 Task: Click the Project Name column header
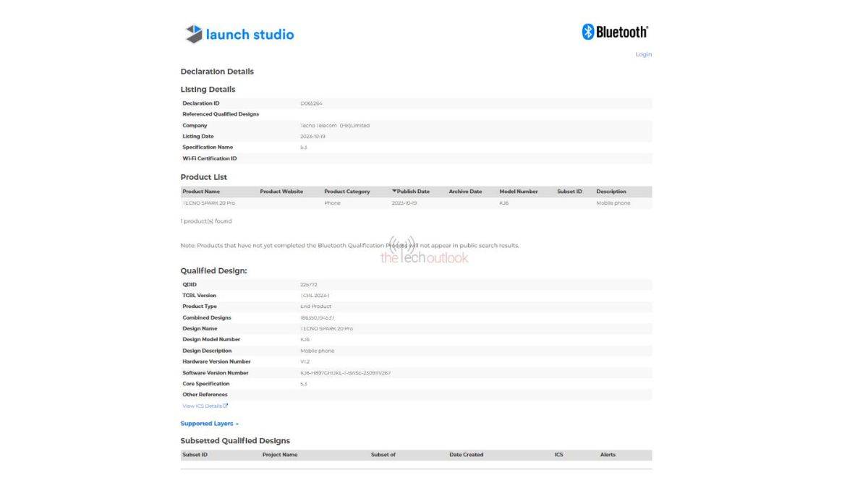[x=280, y=455]
